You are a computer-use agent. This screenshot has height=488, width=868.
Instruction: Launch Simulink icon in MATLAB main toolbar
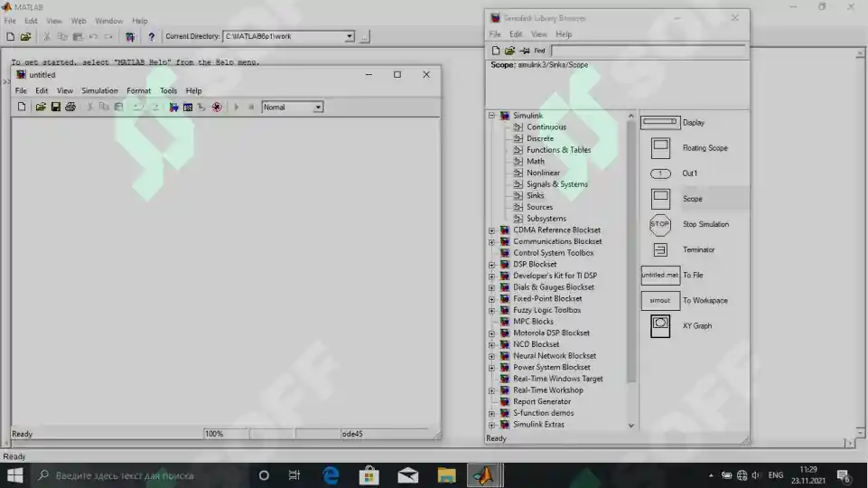130,36
